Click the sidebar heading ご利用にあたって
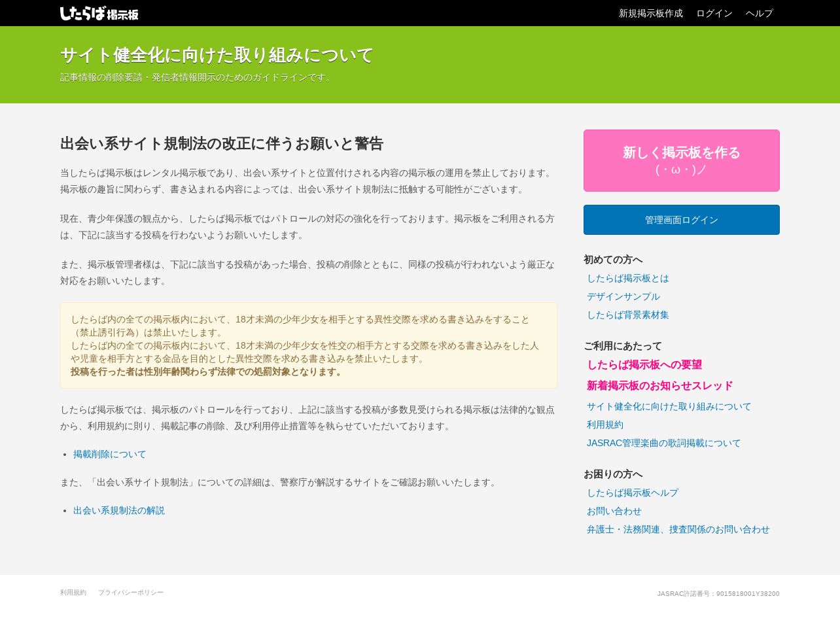This screenshot has height=626, width=840. coord(623,346)
